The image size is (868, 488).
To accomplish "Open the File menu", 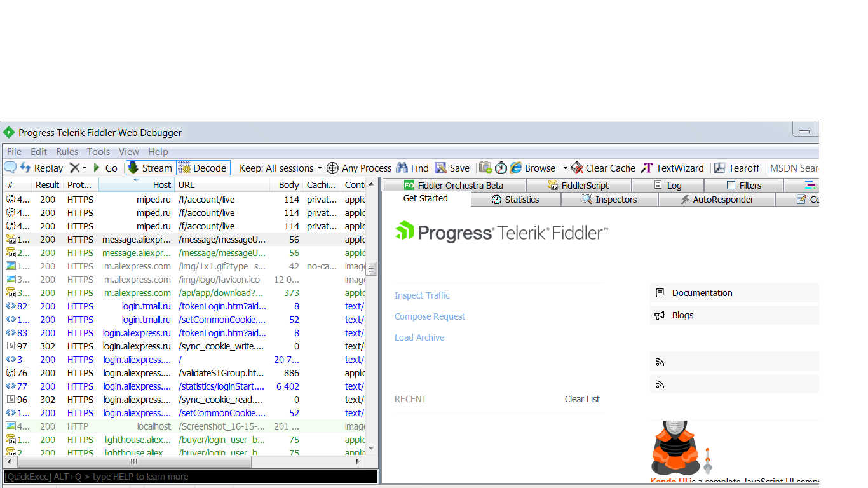I will (14, 151).
